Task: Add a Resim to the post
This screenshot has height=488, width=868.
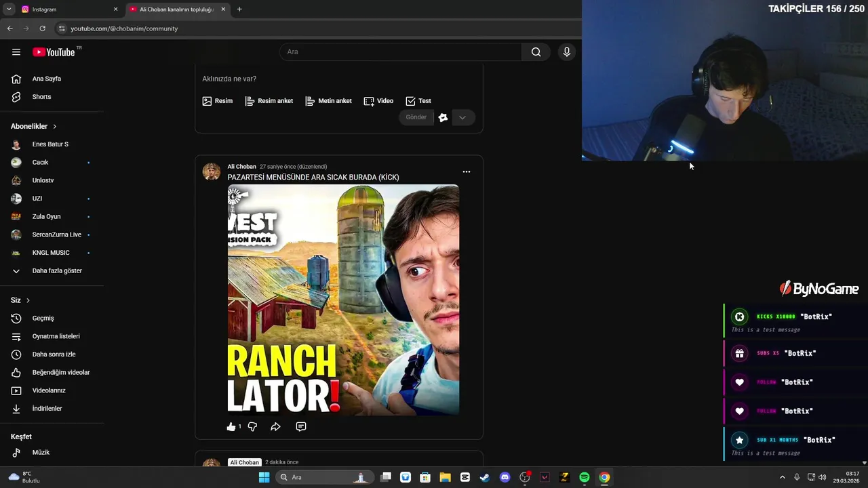Action: [217, 101]
